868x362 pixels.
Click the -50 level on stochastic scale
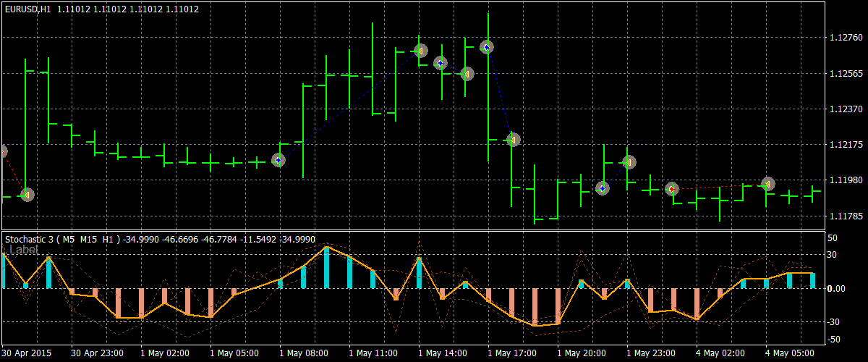pyautogui.click(x=833, y=339)
